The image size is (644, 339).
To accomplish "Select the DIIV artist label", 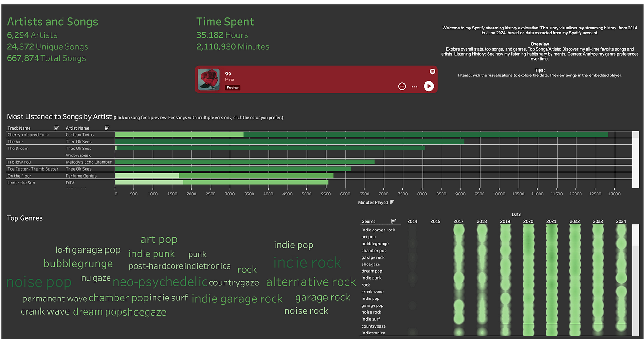I will point(71,183).
